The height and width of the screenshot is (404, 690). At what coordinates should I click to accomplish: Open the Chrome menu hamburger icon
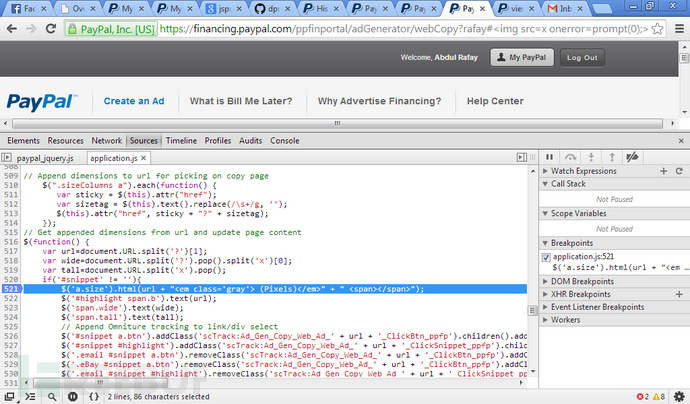[x=679, y=29]
